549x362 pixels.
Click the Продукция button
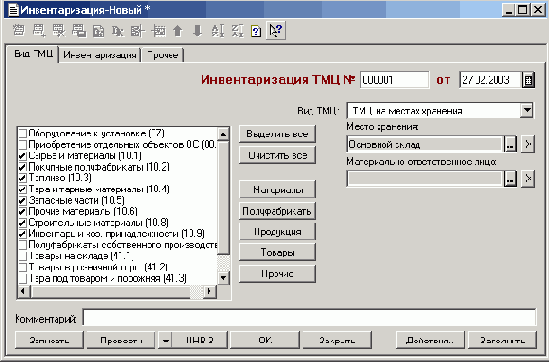(x=277, y=232)
